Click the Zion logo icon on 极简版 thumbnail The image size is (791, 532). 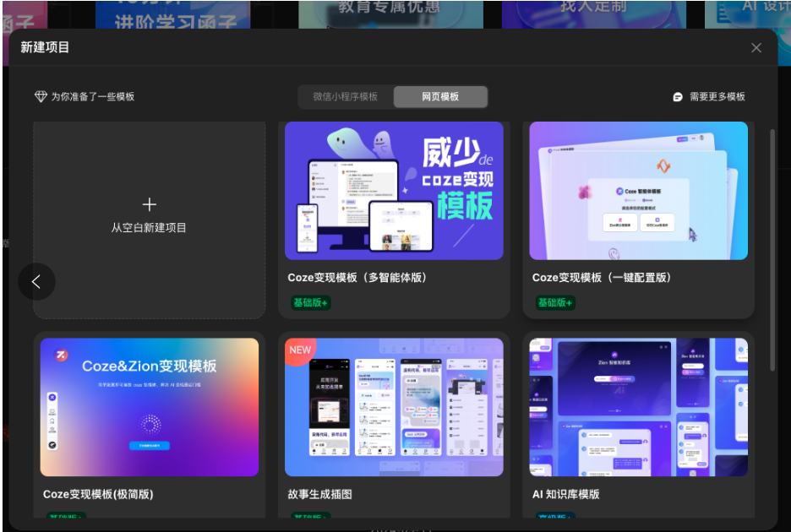[61, 355]
